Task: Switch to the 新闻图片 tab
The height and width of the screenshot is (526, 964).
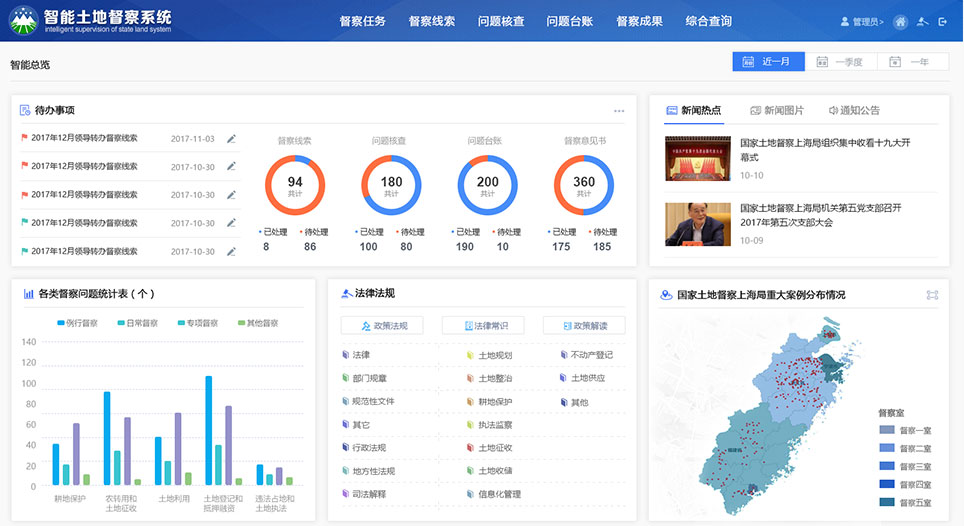Action: pyautogui.click(x=776, y=111)
